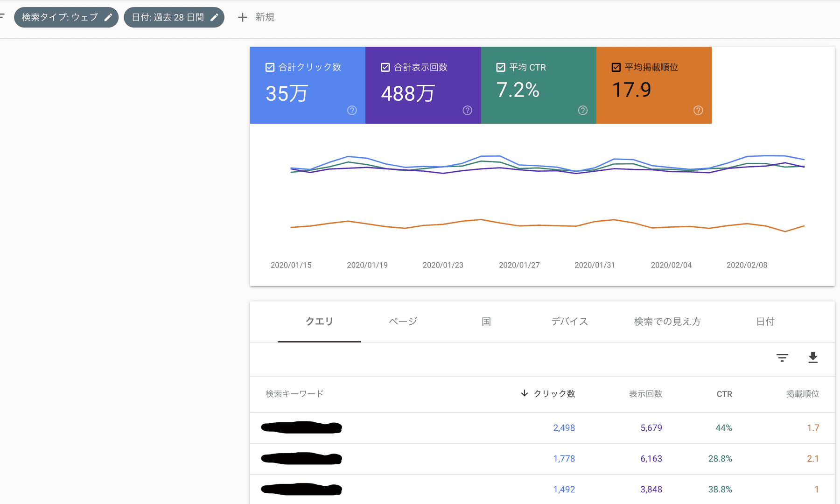The height and width of the screenshot is (504, 840).
Task: Switch to the デバイス tab
Action: point(569,322)
